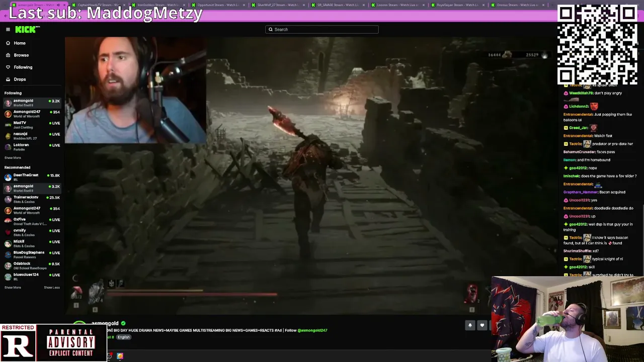This screenshot has width=644, height=362.
Task: Click chat username BahamutCrusader
Action: coord(579,152)
